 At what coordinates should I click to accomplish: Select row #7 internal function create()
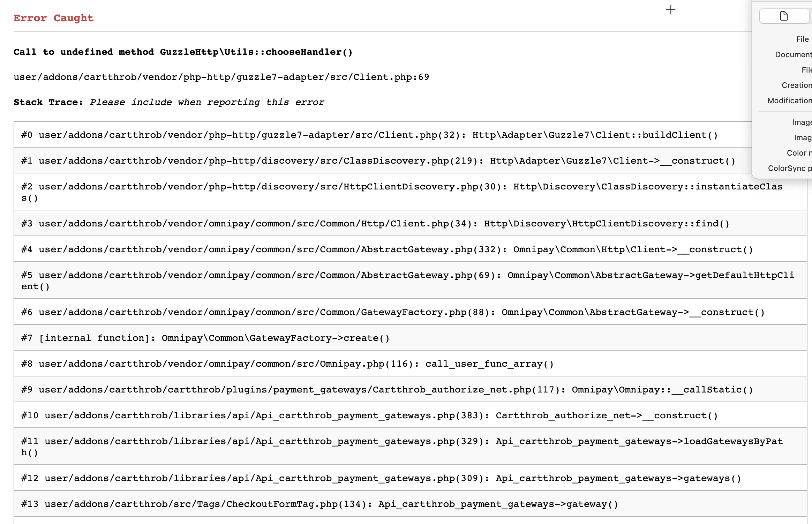[x=205, y=338]
